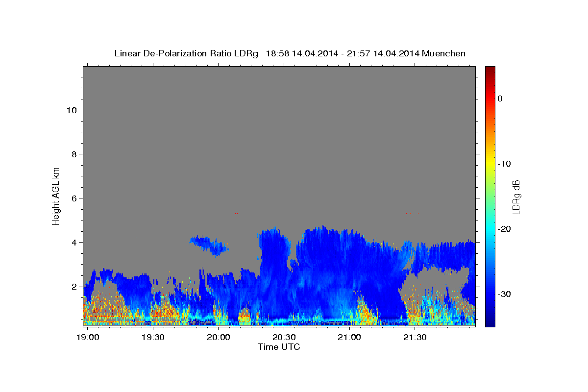
Task: Click the 20:30 time tick label
Action: tap(284, 337)
